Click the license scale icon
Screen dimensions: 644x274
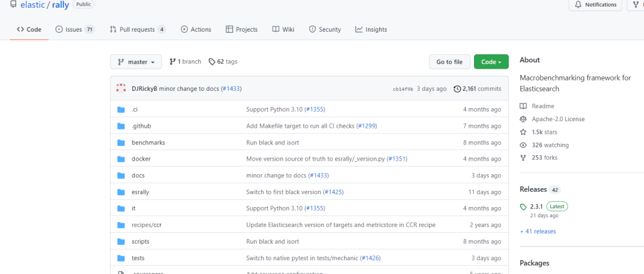coord(524,119)
